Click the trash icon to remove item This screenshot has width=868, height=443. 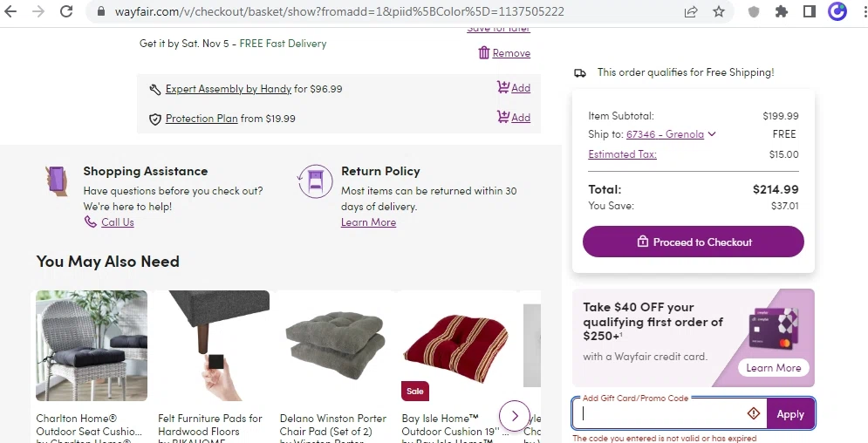click(x=484, y=53)
